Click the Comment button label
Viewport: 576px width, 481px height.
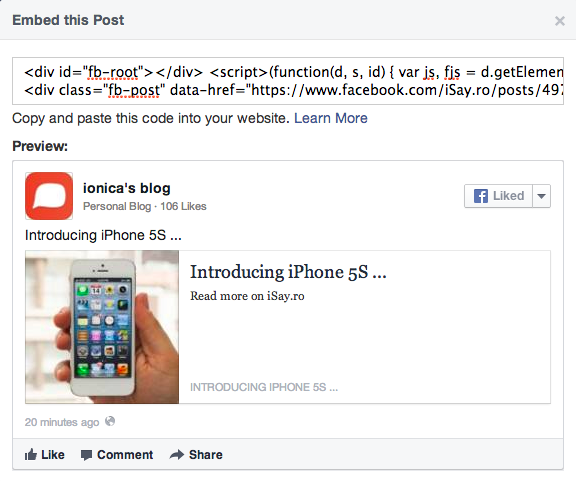point(125,455)
